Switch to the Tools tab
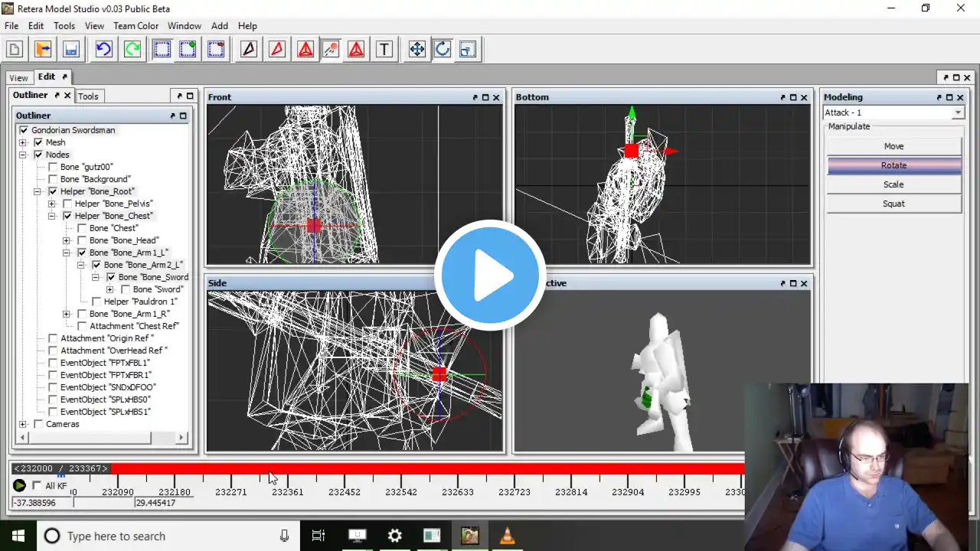This screenshot has width=980, height=551. (88, 96)
